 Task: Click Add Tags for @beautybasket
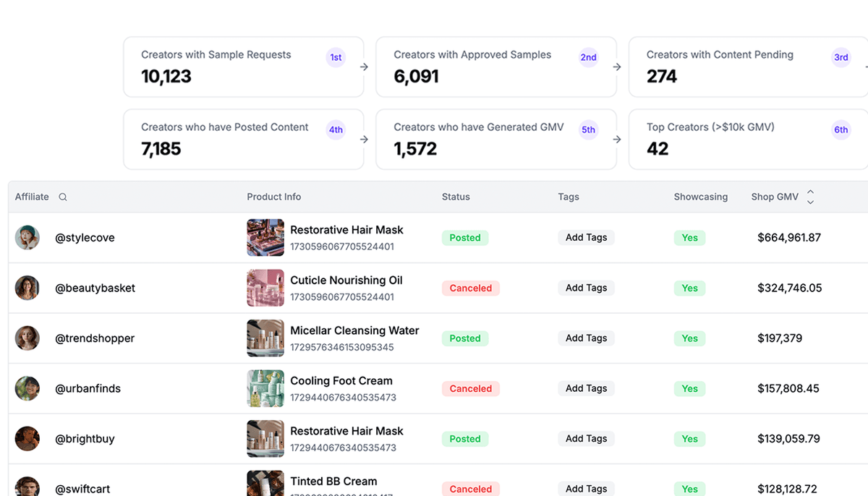pyautogui.click(x=586, y=288)
